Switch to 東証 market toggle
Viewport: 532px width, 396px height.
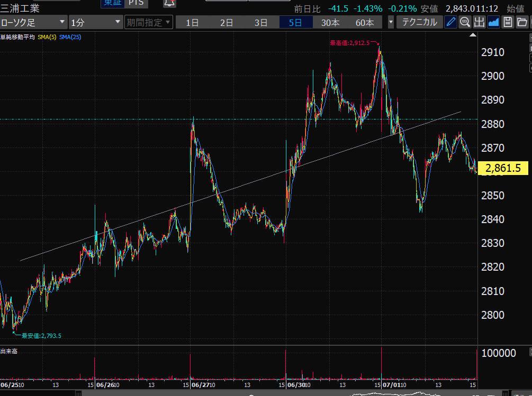click(113, 3)
